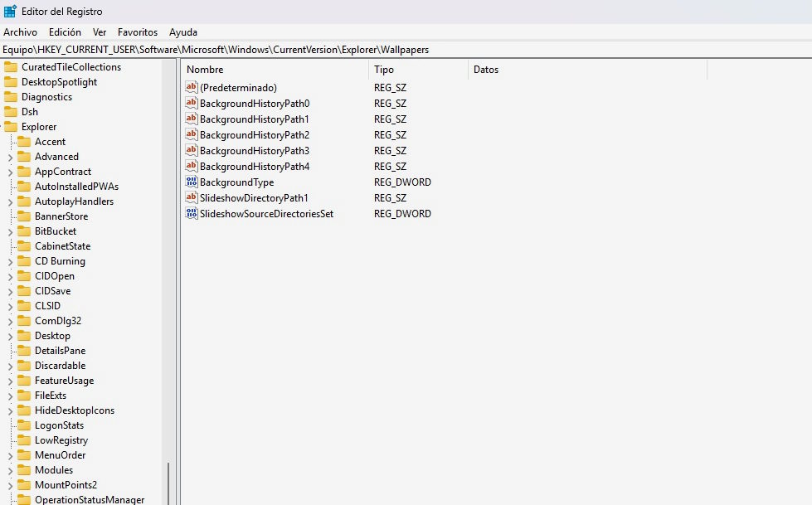Expand the CD Burning key
The height and width of the screenshot is (505, 812).
click(x=10, y=261)
